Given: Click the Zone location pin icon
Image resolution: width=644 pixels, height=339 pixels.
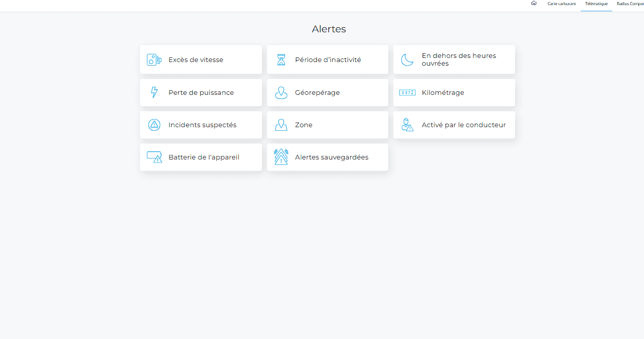Looking at the screenshot, I should pos(281,125).
